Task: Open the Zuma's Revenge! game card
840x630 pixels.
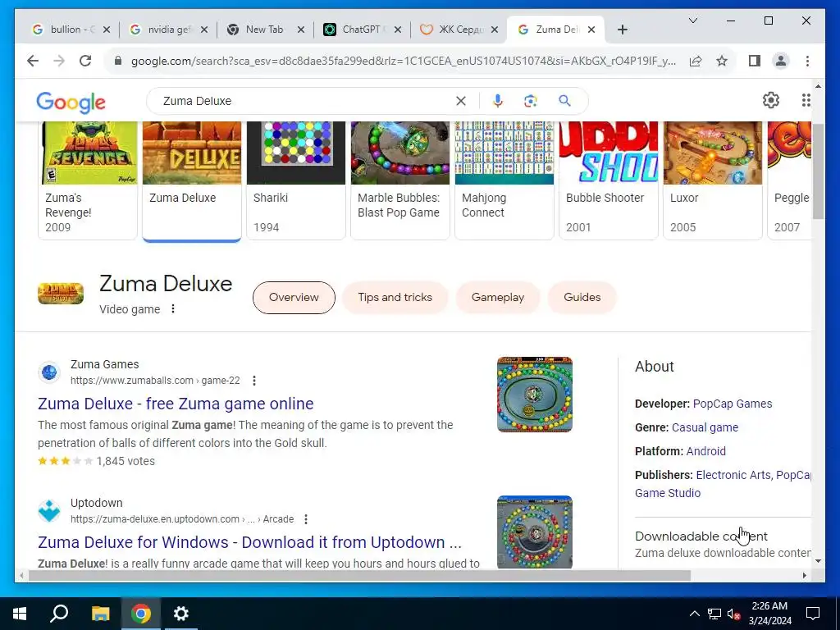Action: [x=88, y=180]
